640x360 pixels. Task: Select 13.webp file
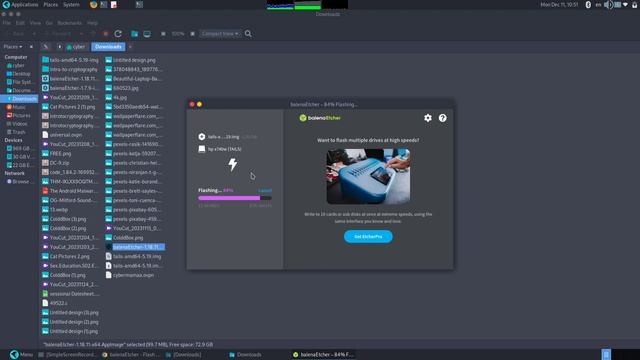coord(55,209)
